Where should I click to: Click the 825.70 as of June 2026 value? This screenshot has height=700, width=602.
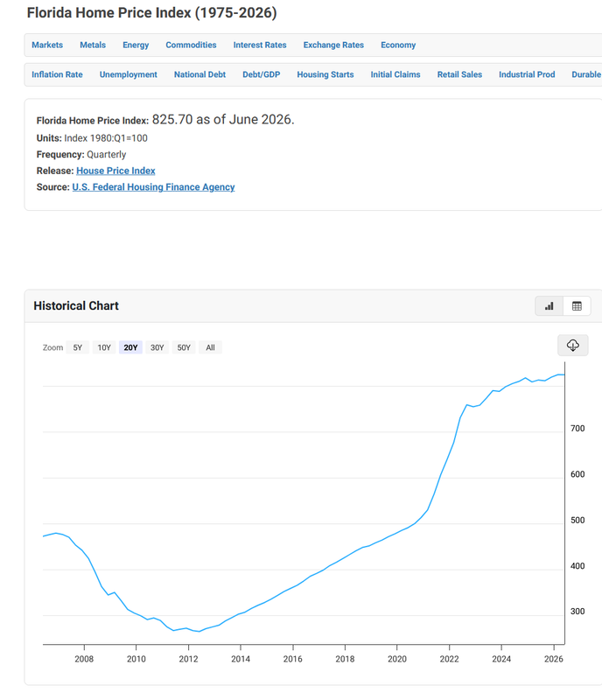point(223,120)
